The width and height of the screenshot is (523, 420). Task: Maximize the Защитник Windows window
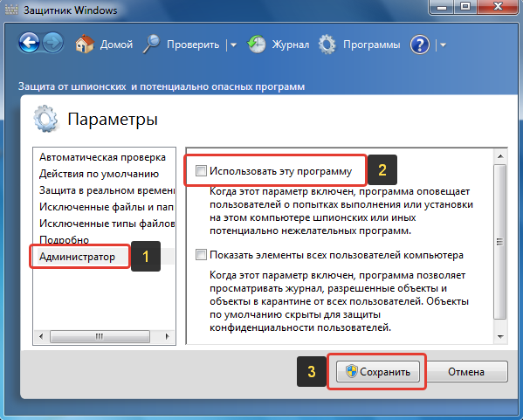[x=465, y=7]
